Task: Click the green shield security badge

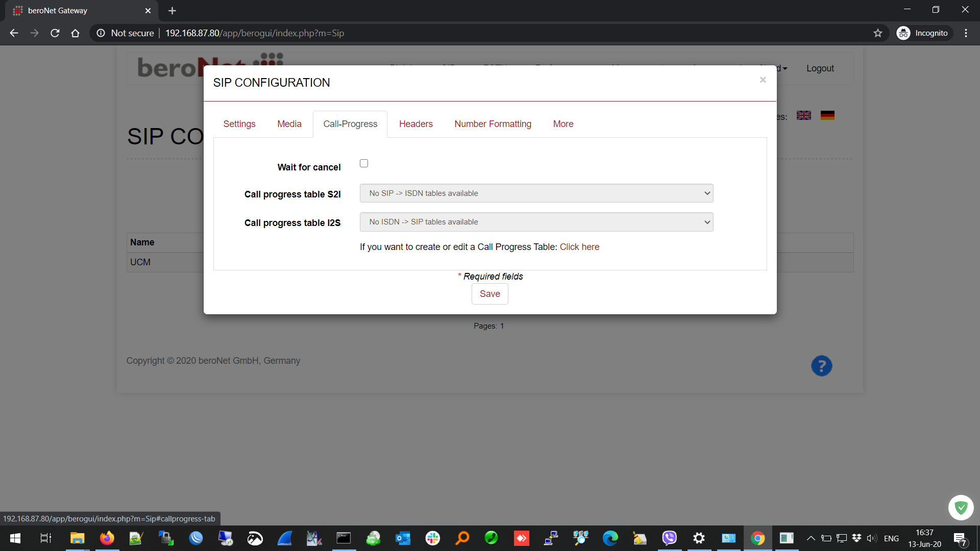Action: (961, 508)
